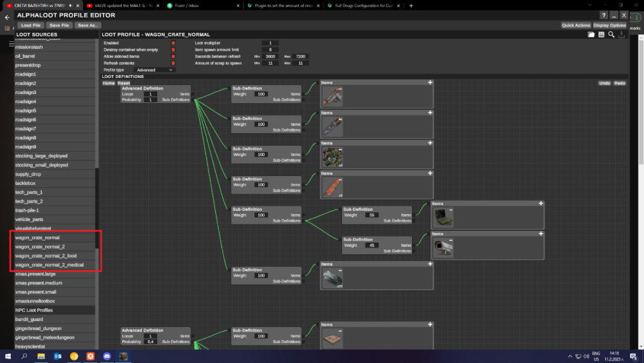Open the Display Options menu
The image size is (644, 363).
609,25
